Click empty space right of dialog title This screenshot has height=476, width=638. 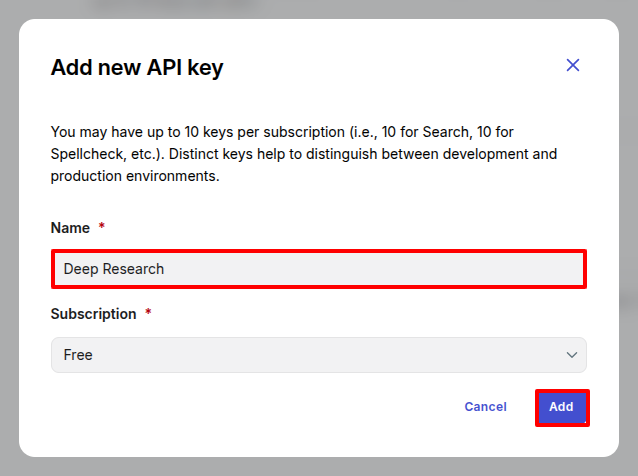[400, 68]
